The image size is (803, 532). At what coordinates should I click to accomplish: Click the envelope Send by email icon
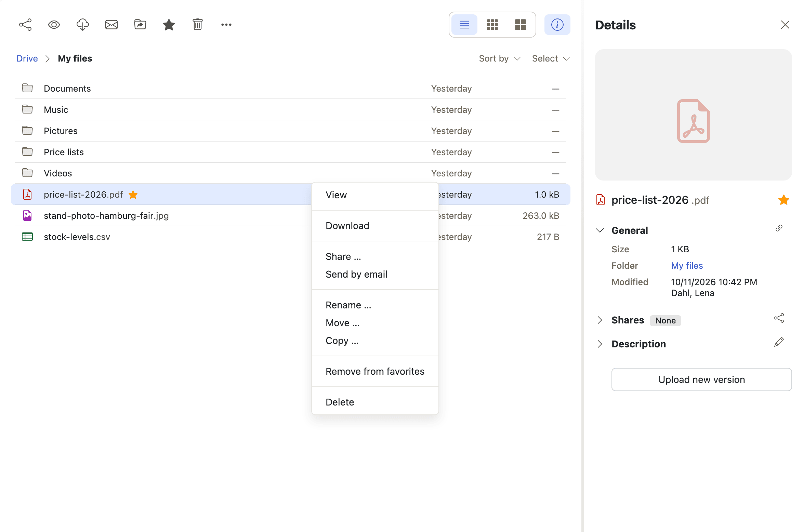point(111,25)
